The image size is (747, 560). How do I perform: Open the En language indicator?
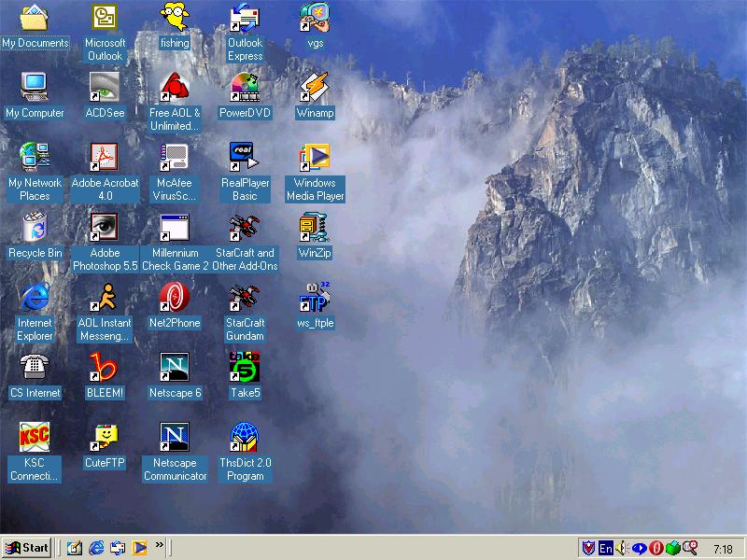(606, 549)
